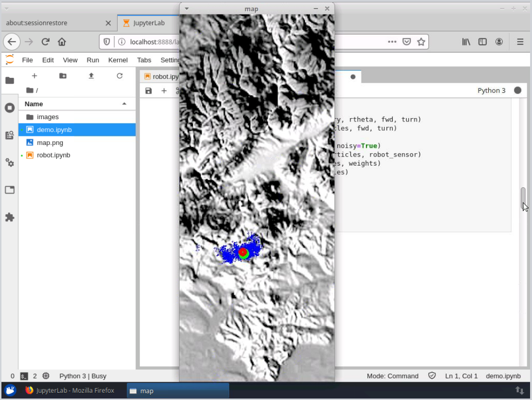Refresh the file list

120,76
